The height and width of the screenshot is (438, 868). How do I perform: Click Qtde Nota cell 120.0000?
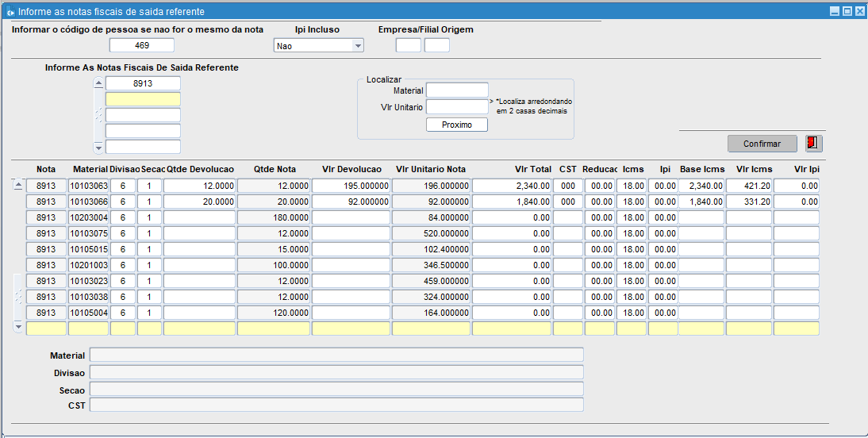[x=274, y=313]
